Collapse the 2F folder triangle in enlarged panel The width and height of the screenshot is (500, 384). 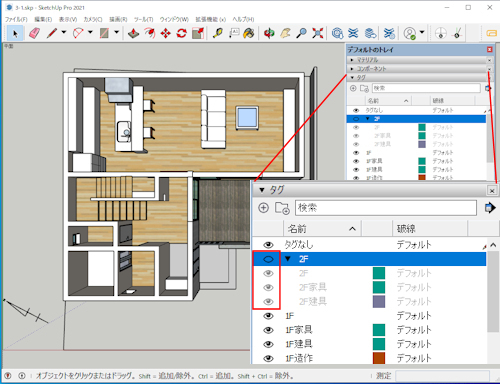pos(288,259)
